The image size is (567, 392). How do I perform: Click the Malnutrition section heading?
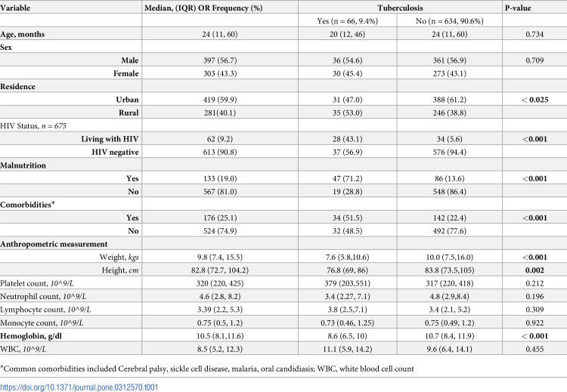23,165
